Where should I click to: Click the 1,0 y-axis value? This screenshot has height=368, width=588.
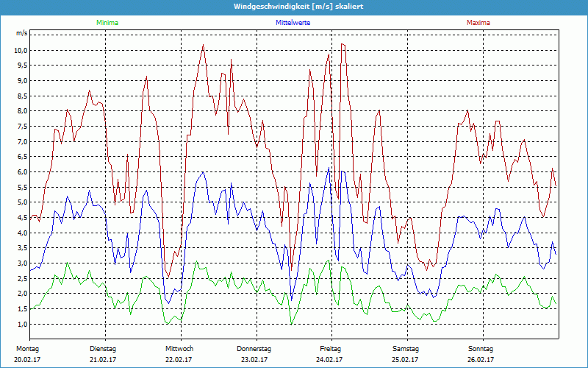tap(22, 324)
